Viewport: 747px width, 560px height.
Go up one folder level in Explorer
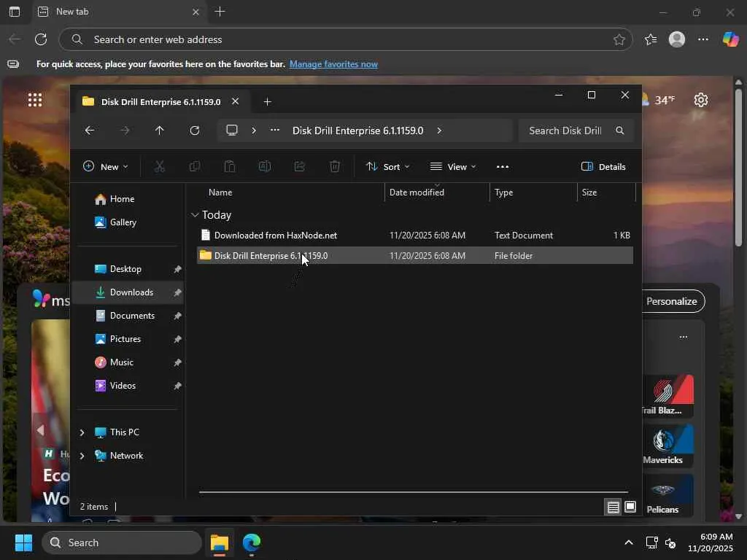160,131
